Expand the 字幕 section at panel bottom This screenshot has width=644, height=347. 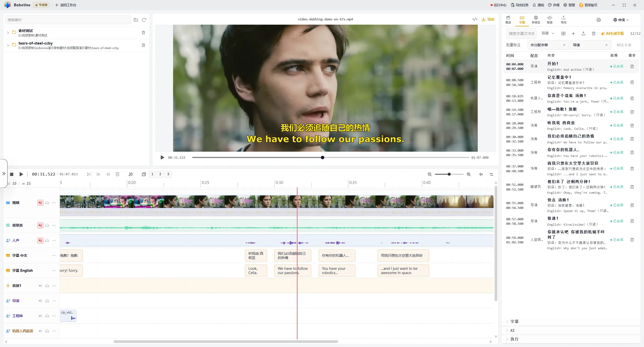(512, 322)
